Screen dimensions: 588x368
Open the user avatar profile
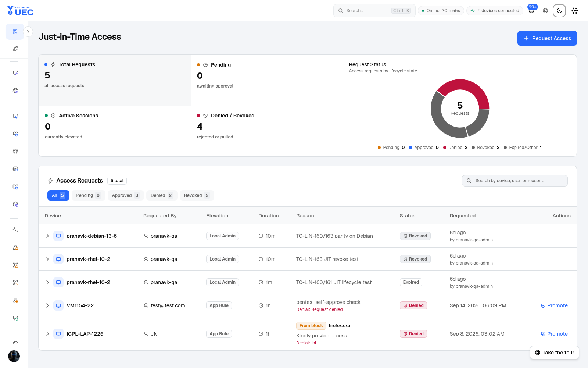coord(14,356)
